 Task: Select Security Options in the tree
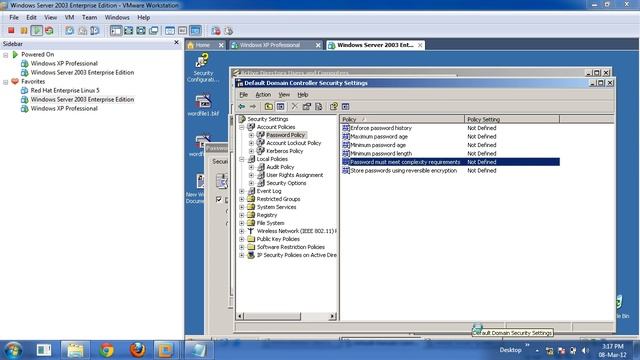(286, 183)
